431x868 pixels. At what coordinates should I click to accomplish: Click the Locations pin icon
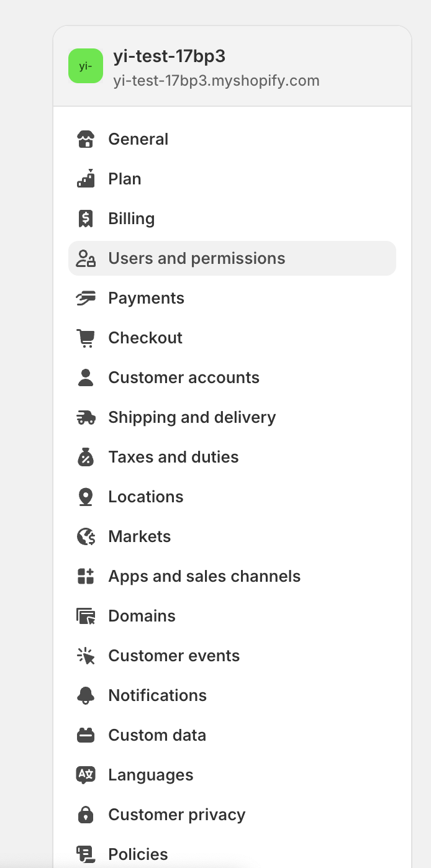[x=86, y=497]
